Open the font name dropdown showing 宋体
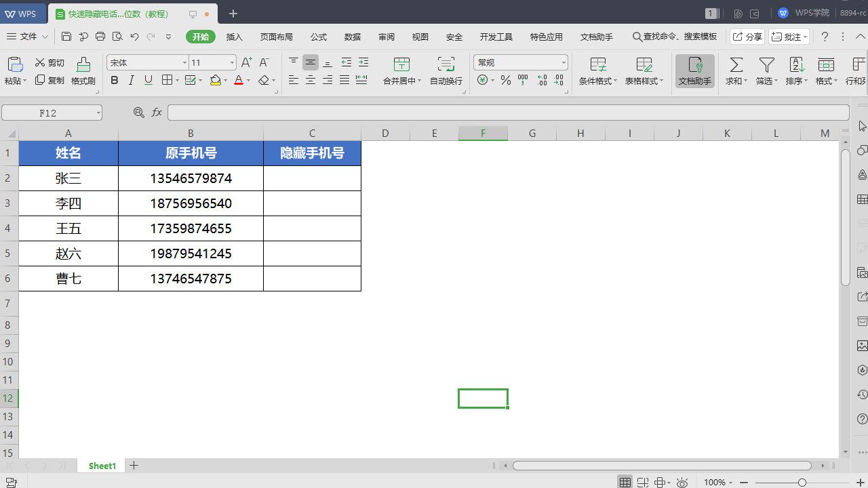Viewport: 868px width, 488px height. click(x=184, y=62)
